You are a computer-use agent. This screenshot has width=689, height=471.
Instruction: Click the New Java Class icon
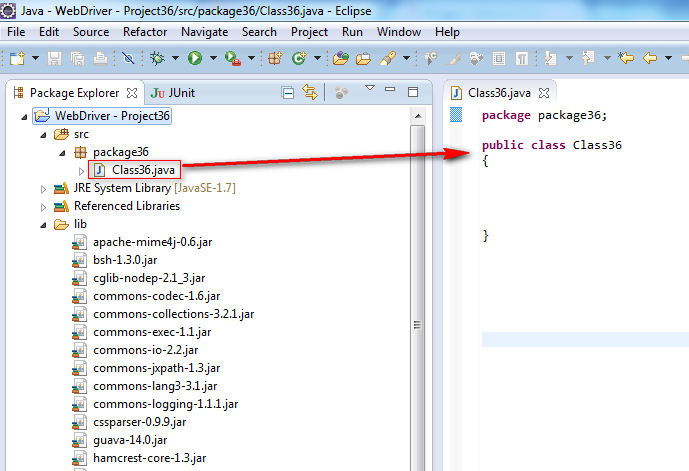pyautogui.click(x=300, y=58)
